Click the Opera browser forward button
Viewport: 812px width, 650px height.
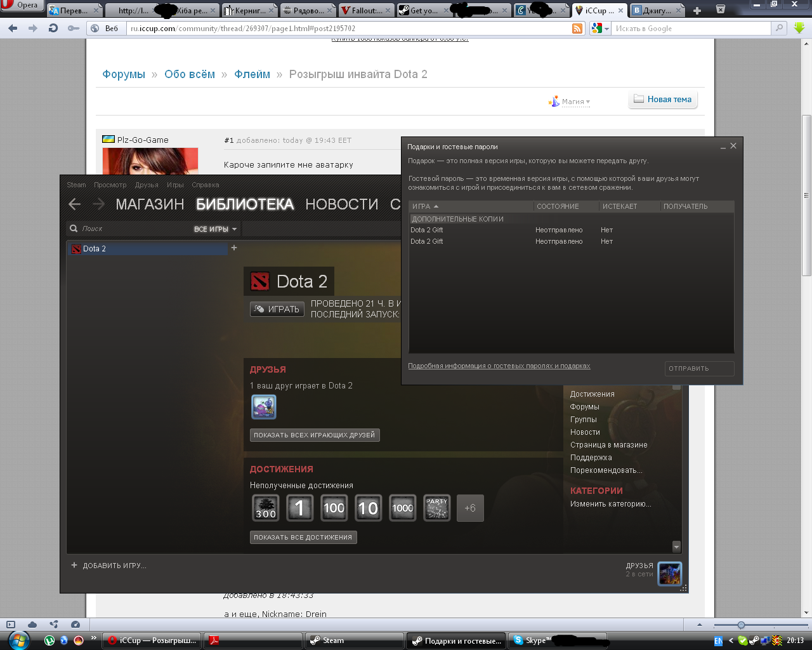click(33, 29)
